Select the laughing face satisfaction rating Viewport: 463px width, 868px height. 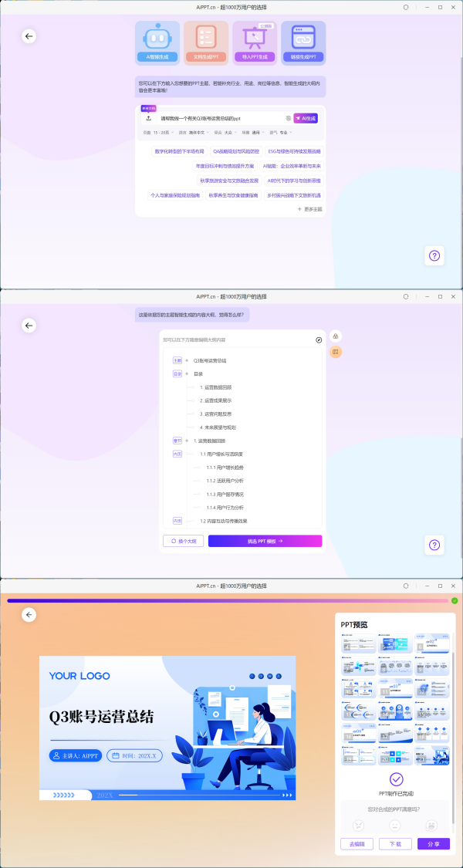pos(431,826)
